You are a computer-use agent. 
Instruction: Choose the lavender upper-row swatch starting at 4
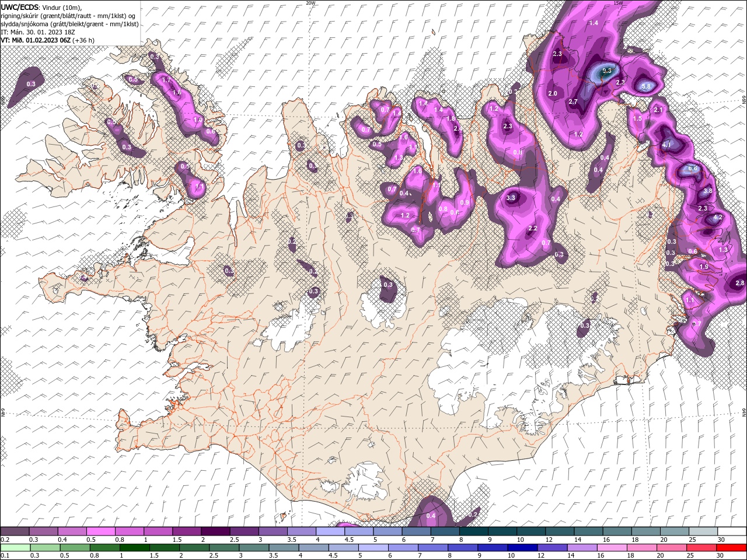pos(330,531)
